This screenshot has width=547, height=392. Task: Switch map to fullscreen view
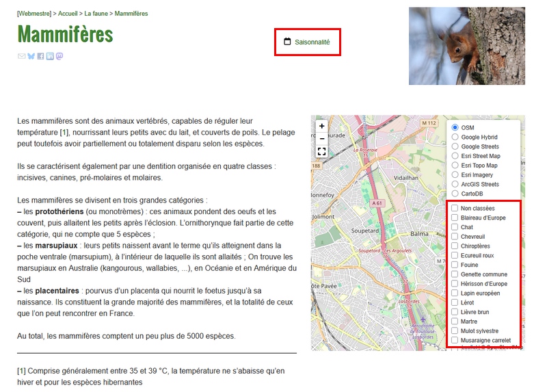(x=321, y=151)
